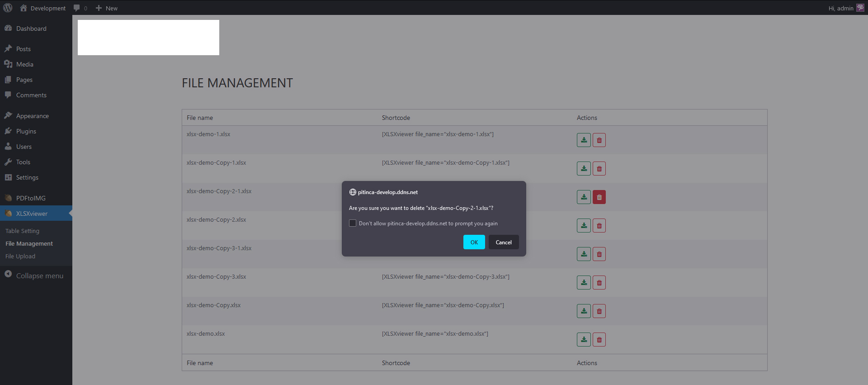Click pitinca-develop.ddns.net dialog title

click(x=388, y=192)
